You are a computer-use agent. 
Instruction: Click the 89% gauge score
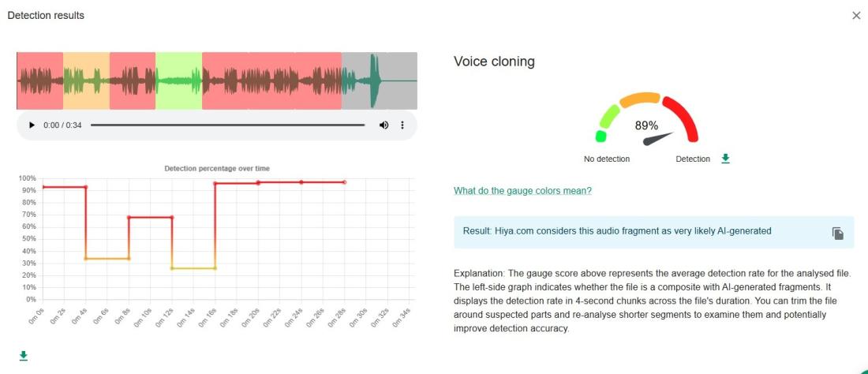click(647, 125)
